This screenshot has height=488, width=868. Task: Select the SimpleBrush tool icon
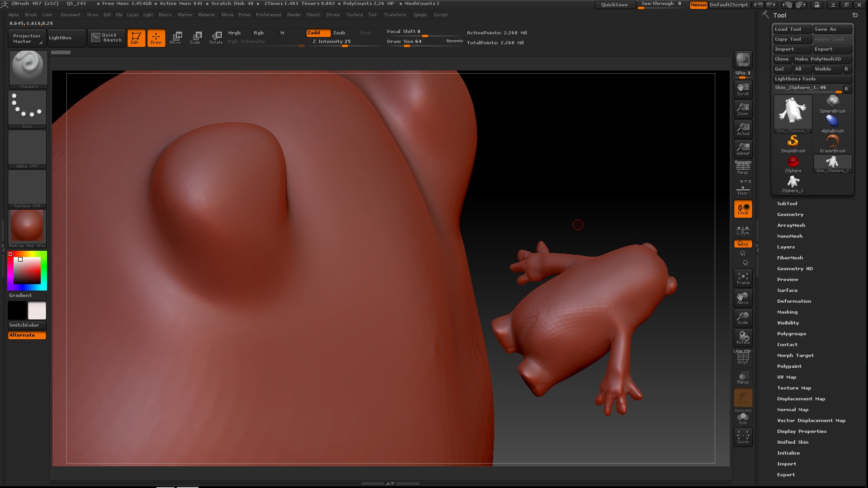tap(793, 143)
